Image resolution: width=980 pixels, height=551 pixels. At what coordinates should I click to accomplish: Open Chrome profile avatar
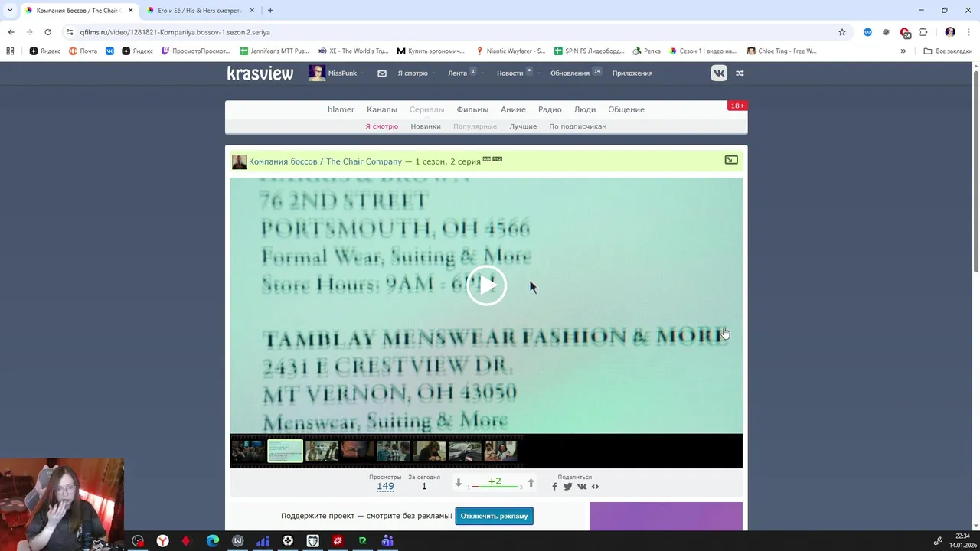click(x=950, y=32)
